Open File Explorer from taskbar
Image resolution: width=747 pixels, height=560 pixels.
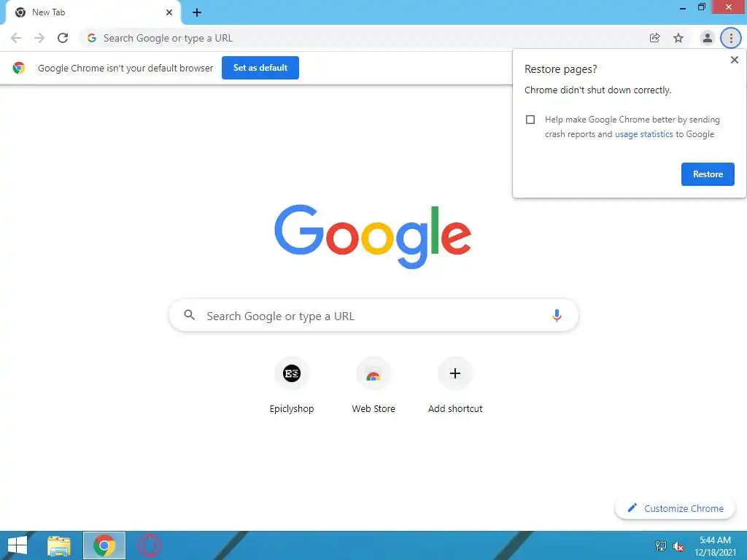coord(59,545)
